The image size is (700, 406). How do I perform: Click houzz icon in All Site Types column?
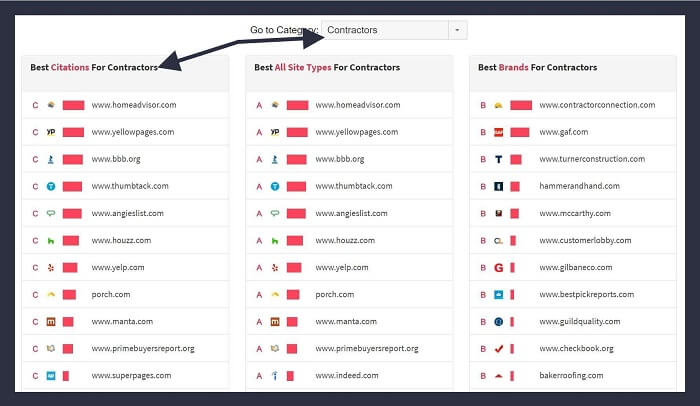(275, 241)
